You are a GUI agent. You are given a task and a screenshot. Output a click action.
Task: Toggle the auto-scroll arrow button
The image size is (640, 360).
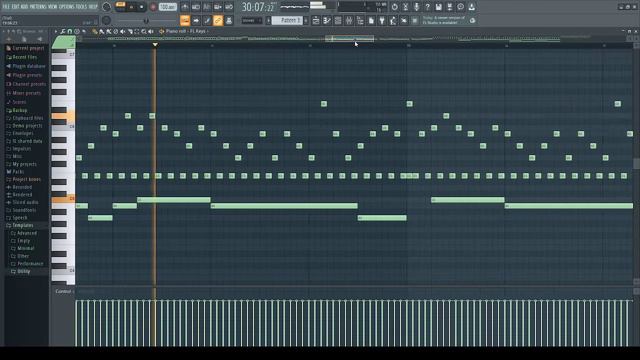tap(196, 20)
